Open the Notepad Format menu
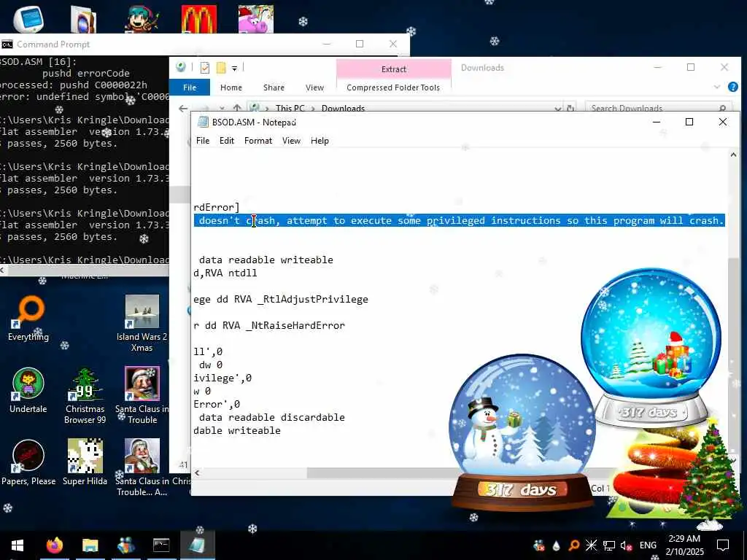Viewport: 747px width, 560px height. tap(258, 141)
